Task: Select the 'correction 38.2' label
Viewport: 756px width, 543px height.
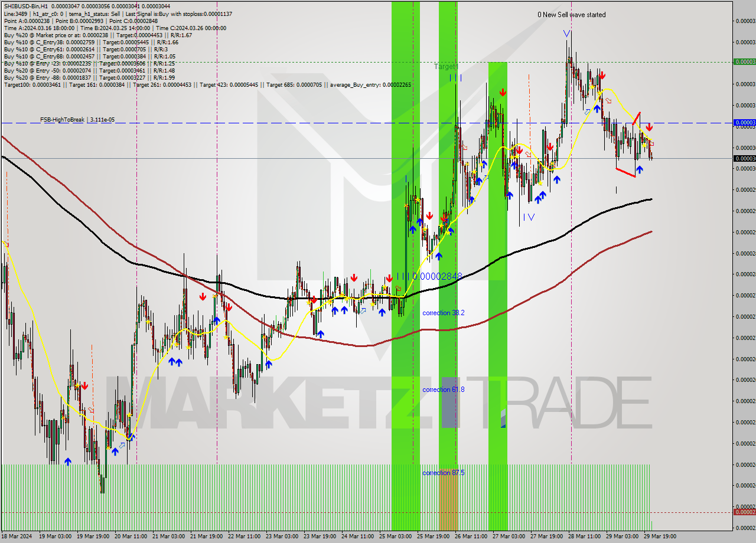Action: coord(444,313)
